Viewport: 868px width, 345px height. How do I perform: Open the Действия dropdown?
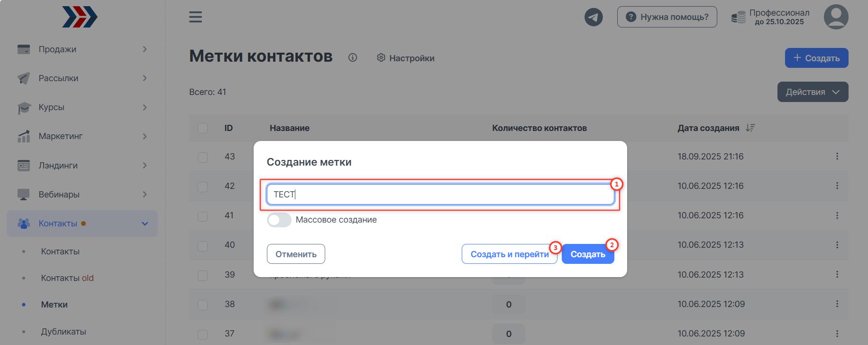(812, 92)
